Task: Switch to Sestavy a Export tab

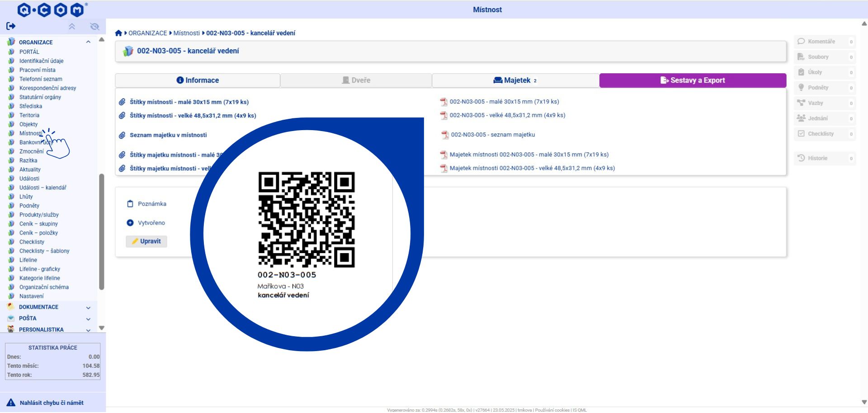Action: (693, 80)
